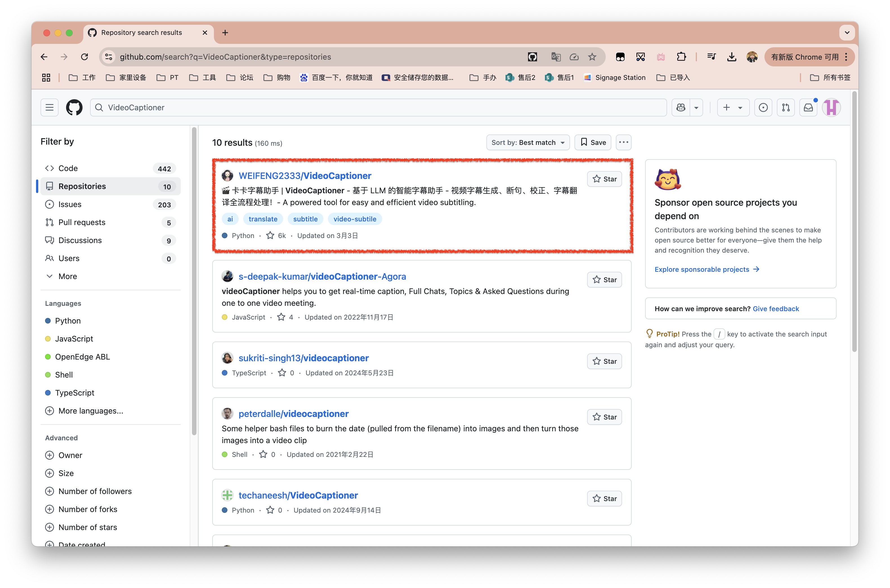Open the more options ellipsis next to Save
Screen dimensions: 890x588
point(624,142)
